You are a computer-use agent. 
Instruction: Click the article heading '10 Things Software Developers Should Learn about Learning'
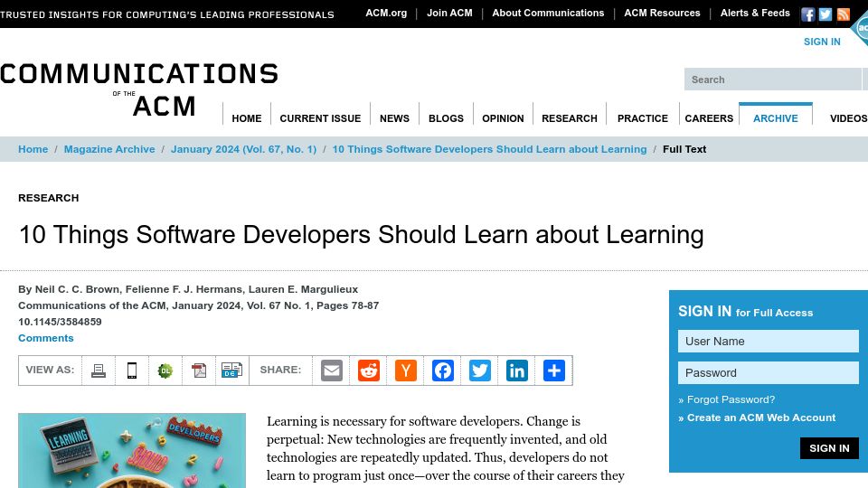(362, 235)
